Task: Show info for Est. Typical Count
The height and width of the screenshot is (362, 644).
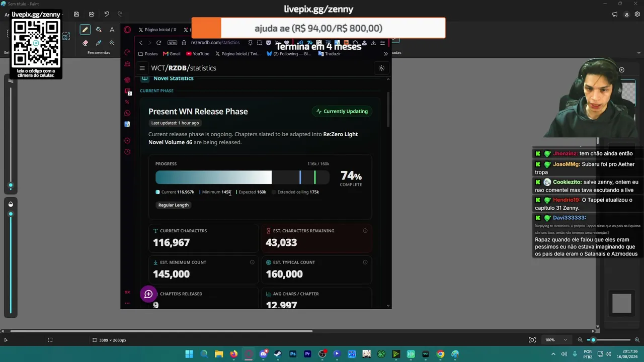Action: (x=365, y=262)
